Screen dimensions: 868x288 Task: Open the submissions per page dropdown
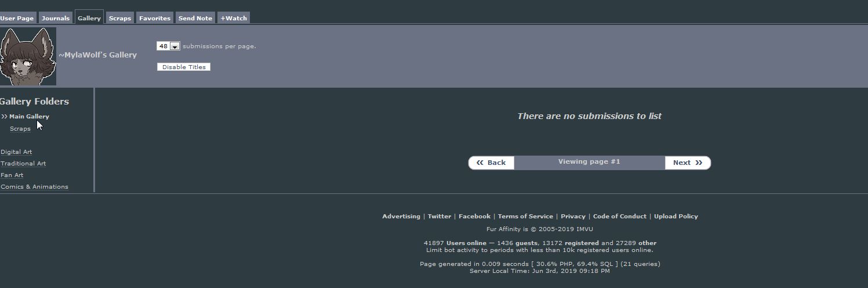169,46
